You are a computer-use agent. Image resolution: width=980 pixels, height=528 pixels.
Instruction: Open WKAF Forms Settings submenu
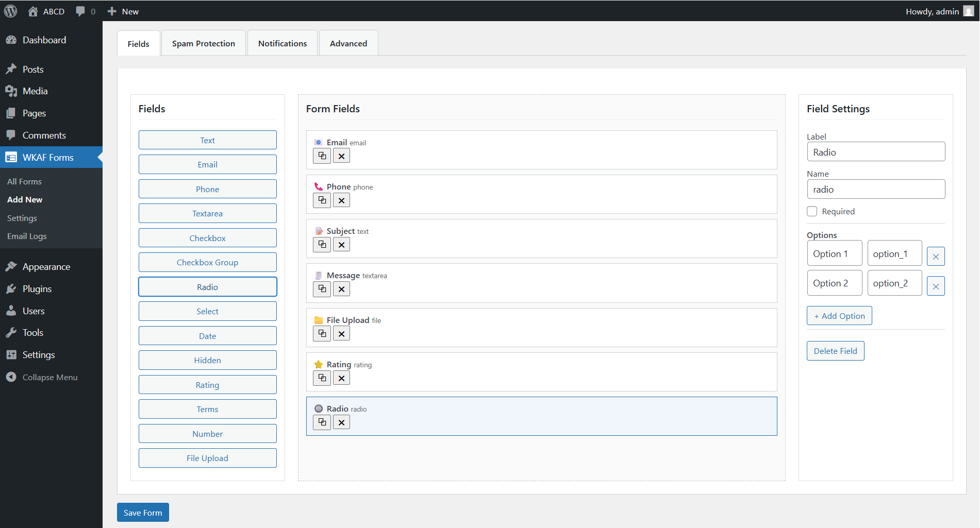(22, 218)
